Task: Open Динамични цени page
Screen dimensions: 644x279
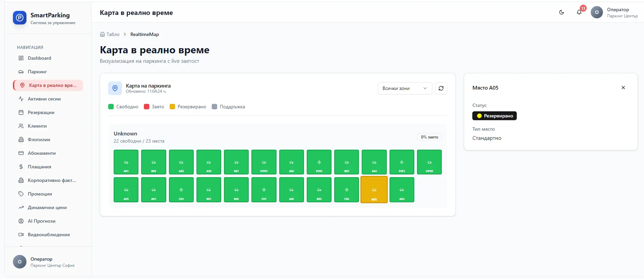Action: click(48, 207)
